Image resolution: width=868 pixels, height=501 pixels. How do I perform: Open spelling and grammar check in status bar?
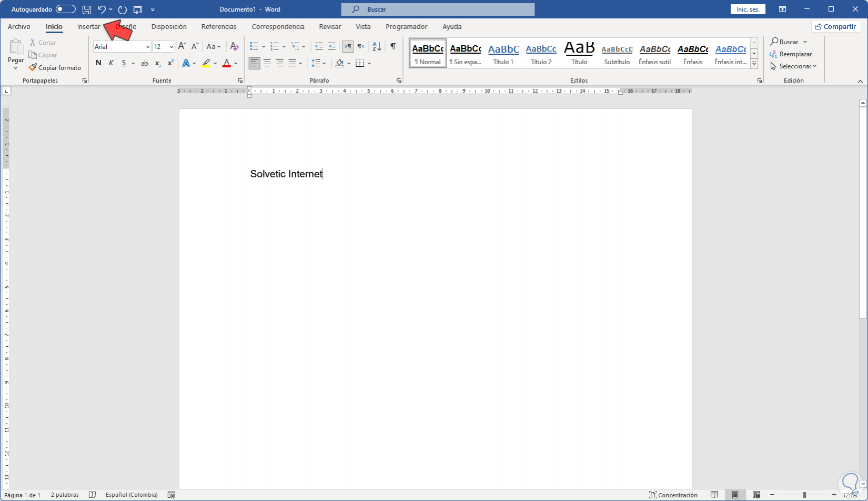click(92, 495)
